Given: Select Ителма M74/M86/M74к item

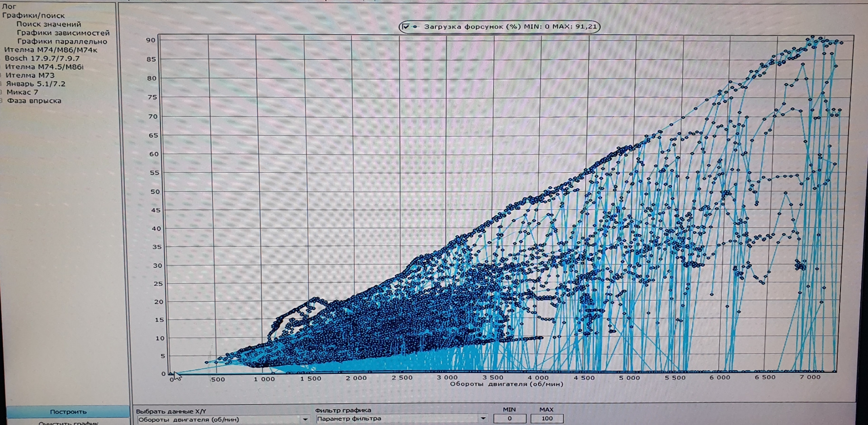Looking at the screenshot, I should [51, 50].
